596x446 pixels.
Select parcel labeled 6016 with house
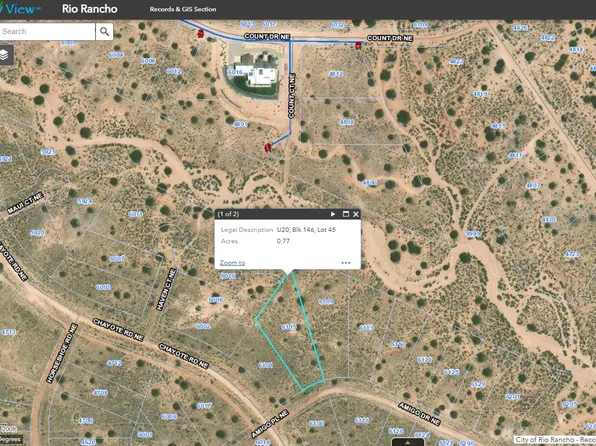(x=235, y=72)
